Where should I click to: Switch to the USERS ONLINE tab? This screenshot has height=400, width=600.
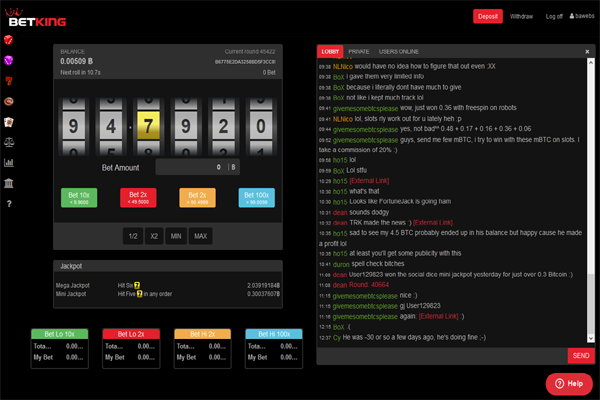pyautogui.click(x=398, y=52)
